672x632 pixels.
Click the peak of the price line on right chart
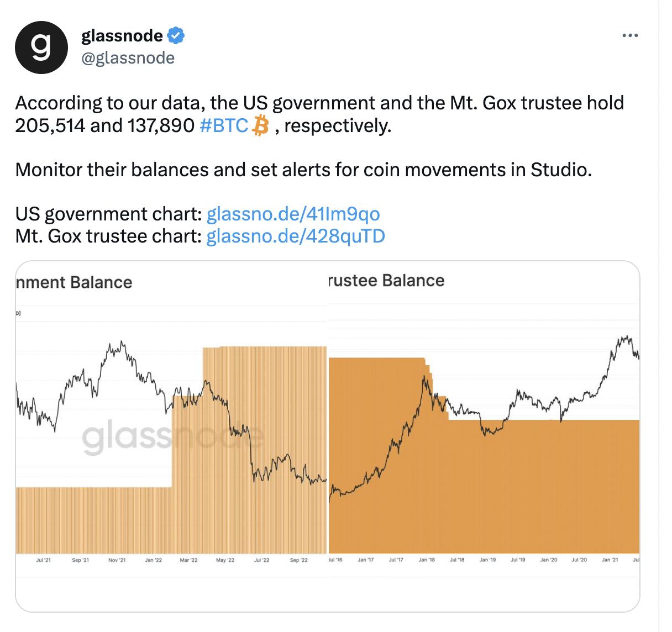coord(626,336)
